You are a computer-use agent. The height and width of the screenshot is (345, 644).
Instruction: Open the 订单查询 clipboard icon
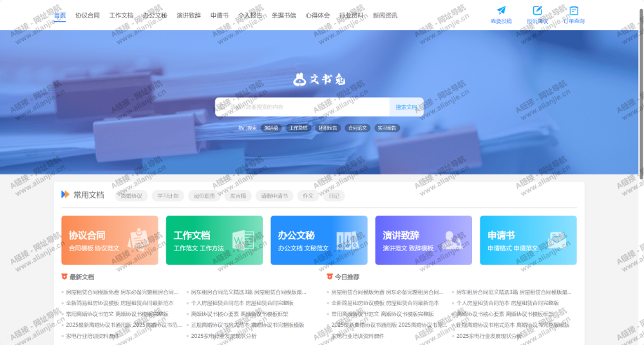click(574, 10)
